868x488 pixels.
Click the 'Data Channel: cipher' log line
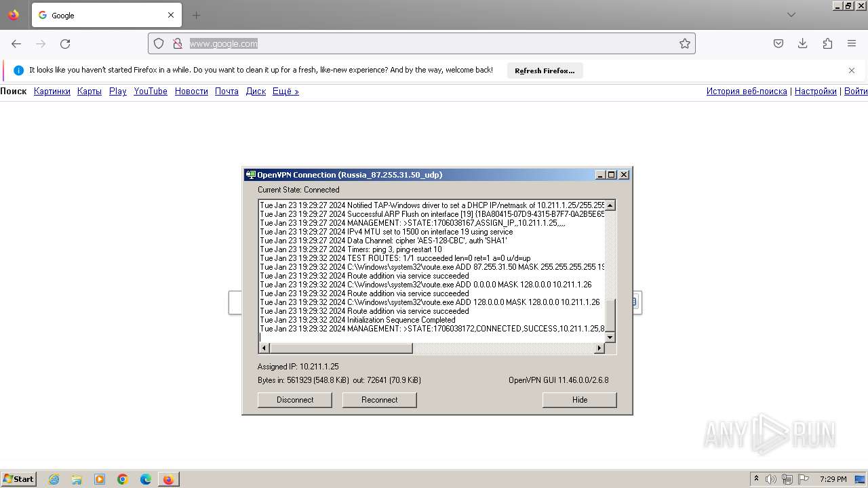(x=383, y=241)
